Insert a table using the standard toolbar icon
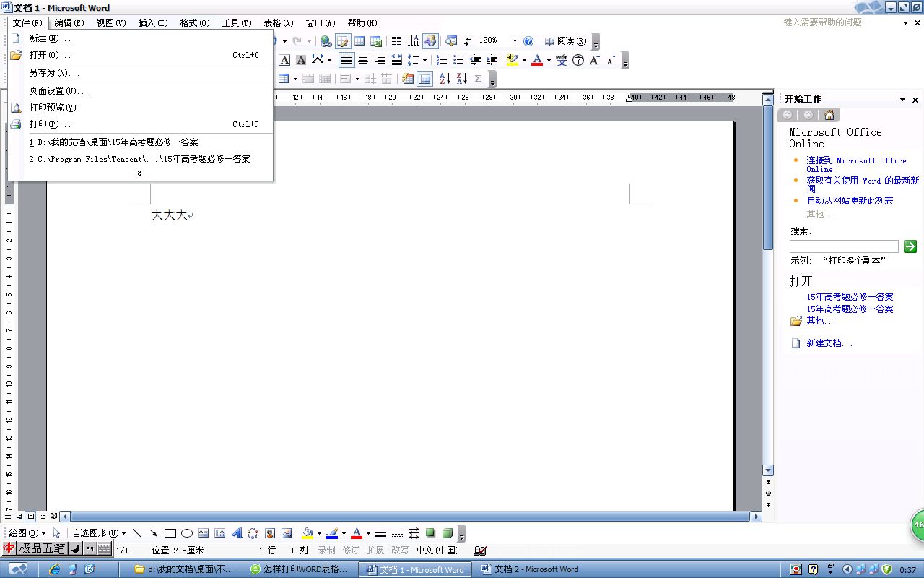The height and width of the screenshot is (578, 924). pos(359,41)
